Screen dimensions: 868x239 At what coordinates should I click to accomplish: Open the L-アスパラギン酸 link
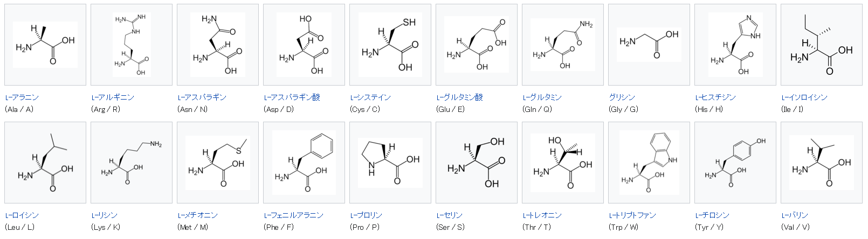(x=292, y=97)
